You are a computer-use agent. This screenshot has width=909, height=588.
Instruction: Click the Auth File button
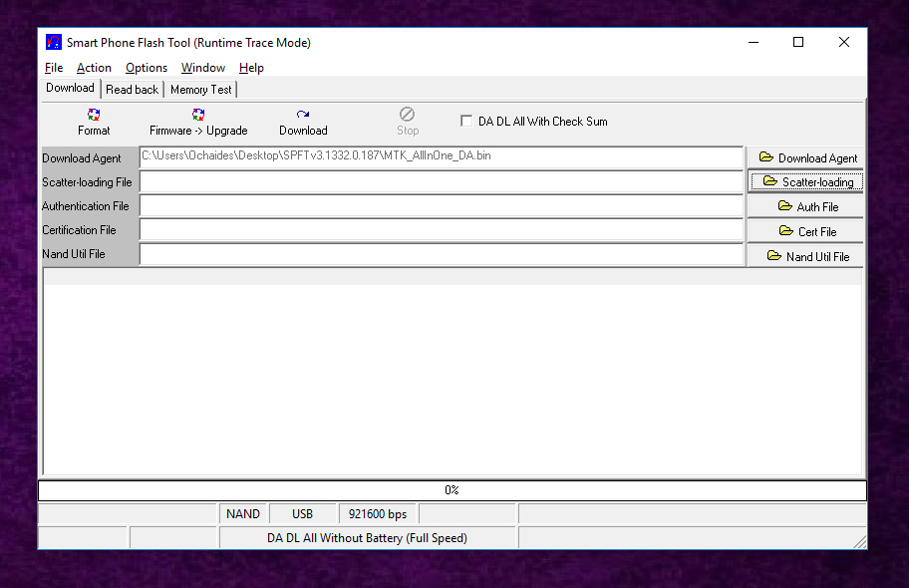click(x=805, y=206)
